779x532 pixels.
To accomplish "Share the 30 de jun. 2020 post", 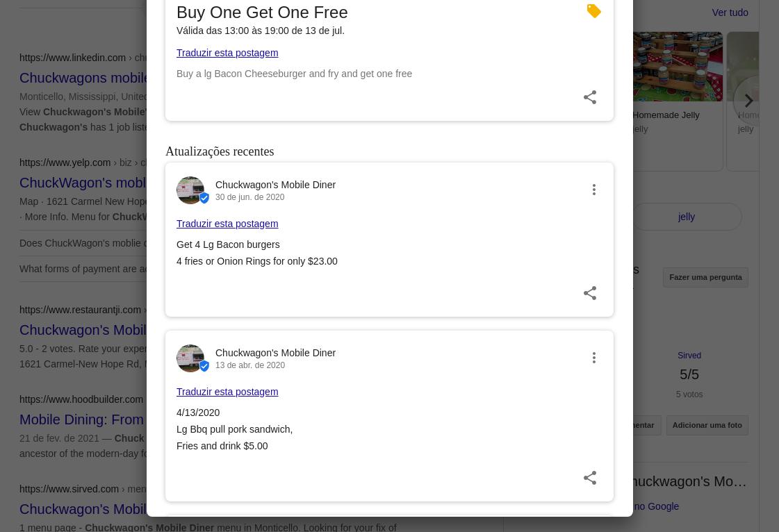I will click(589, 293).
